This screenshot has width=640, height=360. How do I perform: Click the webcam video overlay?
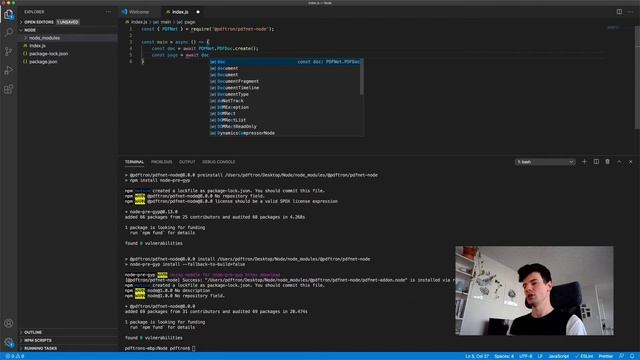[534, 291]
